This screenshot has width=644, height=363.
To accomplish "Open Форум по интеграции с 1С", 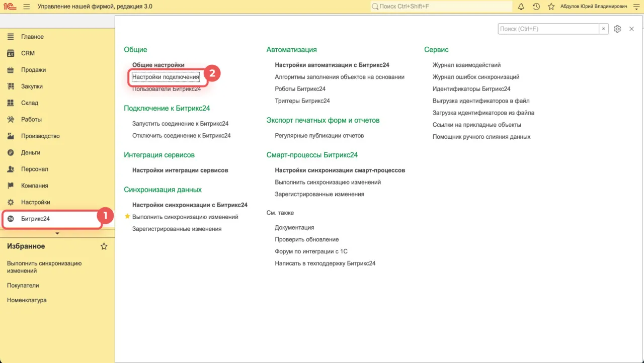I will 311,251.
